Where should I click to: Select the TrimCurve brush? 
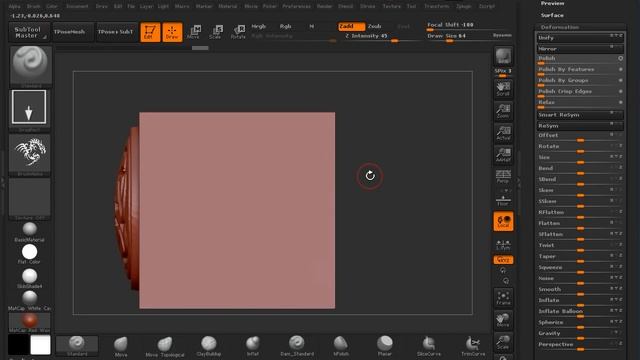[x=473, y=346]
